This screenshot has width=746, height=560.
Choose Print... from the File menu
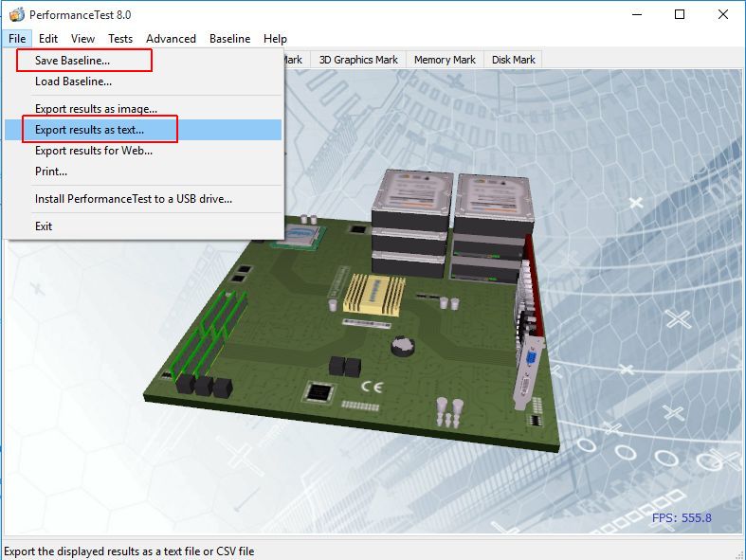point(143,172)
